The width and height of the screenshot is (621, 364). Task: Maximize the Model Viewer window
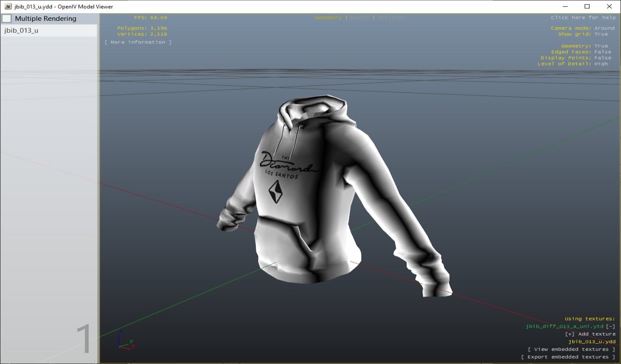(x=587, y=7)
